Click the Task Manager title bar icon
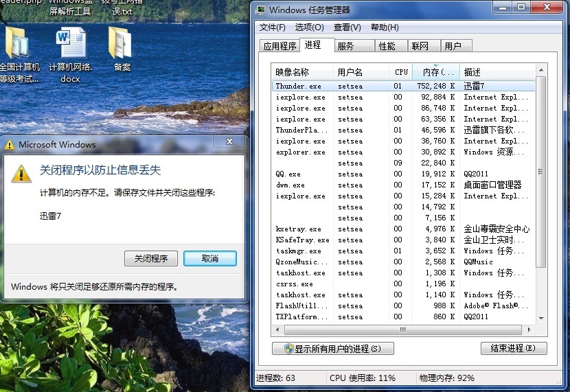Image resolution: width=570 pixels, height=392 pixels. [260, 10]
